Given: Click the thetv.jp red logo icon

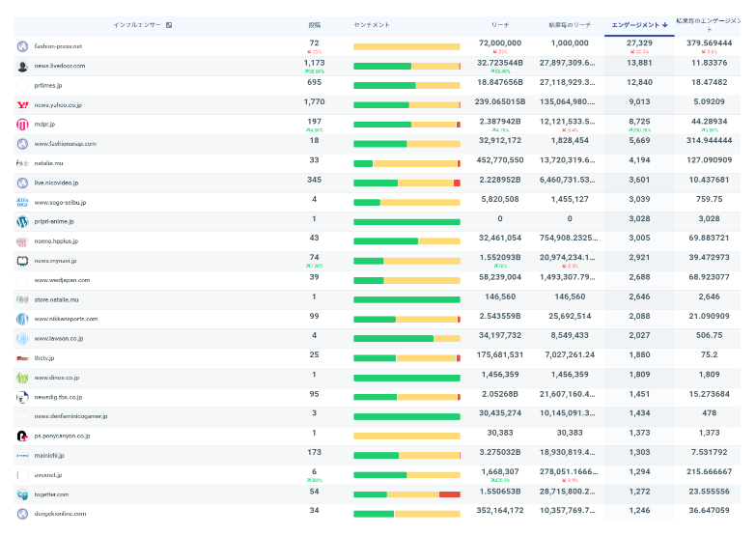Looking at the screenshot, I should 22,358.
